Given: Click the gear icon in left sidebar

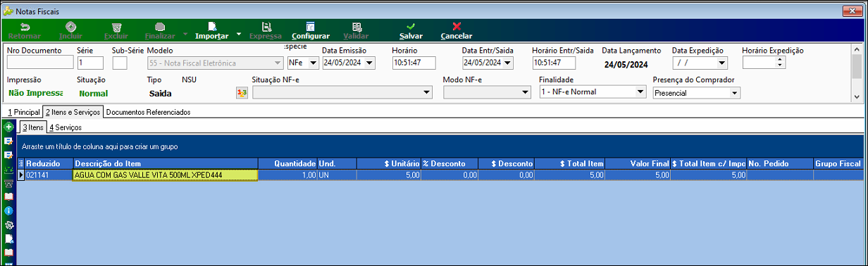Looking at the screenshot, I should pyautogui.click(x=9, y=224).
